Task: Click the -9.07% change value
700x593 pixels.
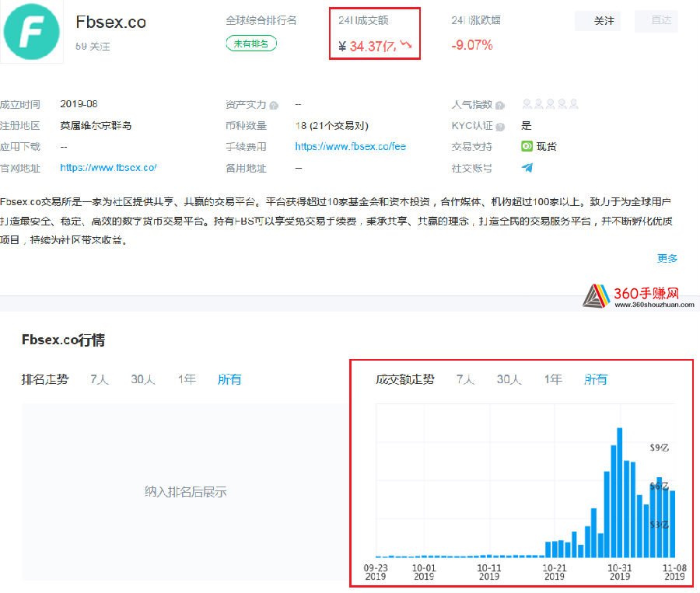Action: click(472, 45)
